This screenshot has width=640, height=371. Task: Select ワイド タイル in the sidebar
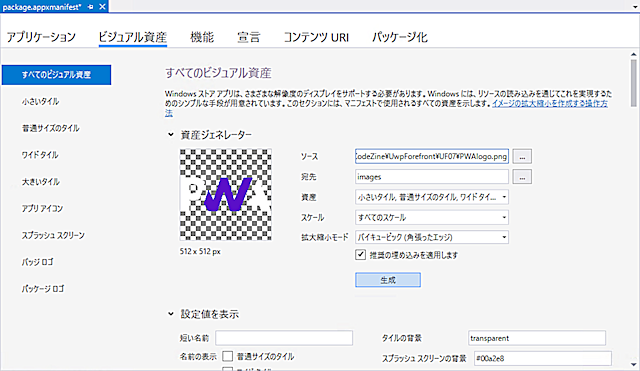(40, 155)
